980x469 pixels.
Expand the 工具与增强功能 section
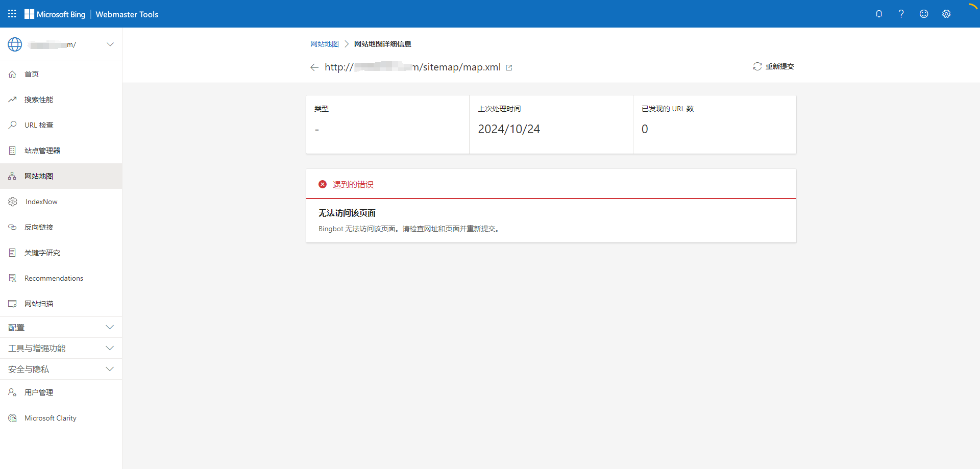[61, 348]
